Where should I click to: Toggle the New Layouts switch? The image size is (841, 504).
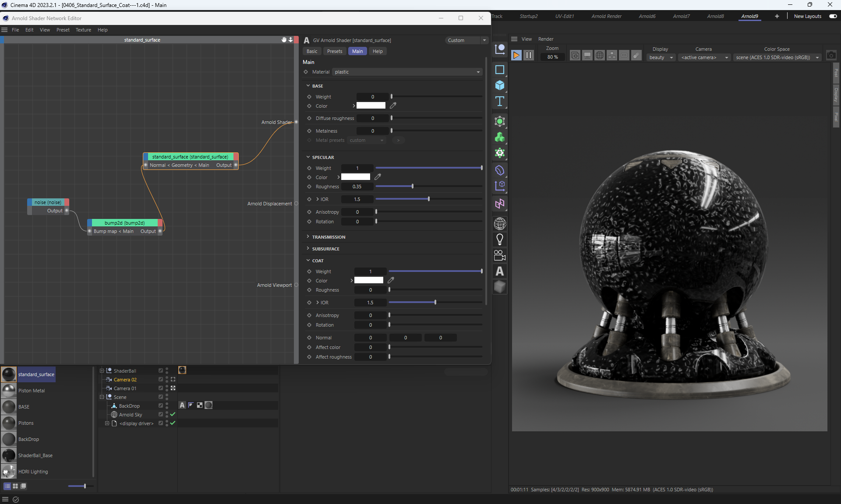833,16
